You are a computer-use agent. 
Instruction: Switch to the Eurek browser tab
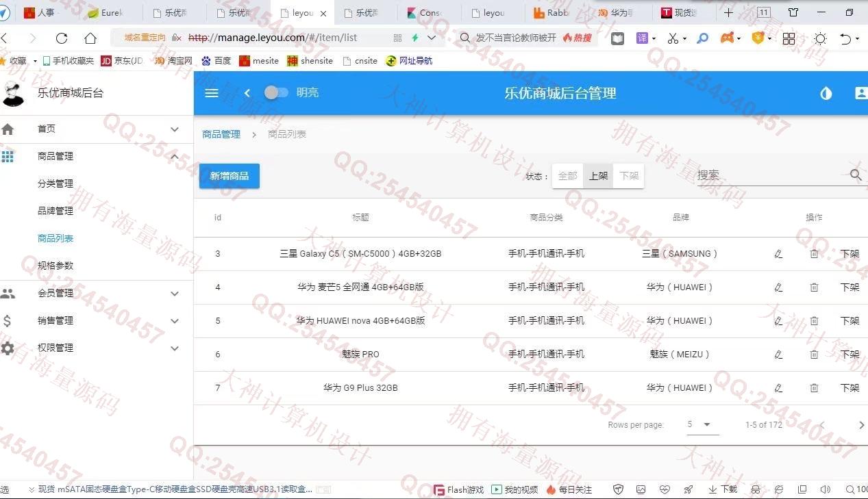click(105, 12)
